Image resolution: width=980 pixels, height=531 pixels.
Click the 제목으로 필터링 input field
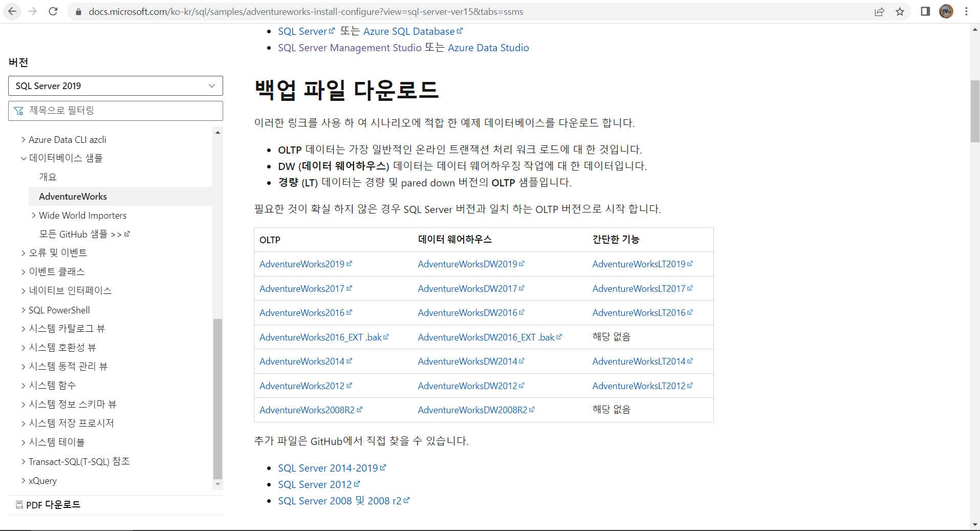tap(116, 111)
